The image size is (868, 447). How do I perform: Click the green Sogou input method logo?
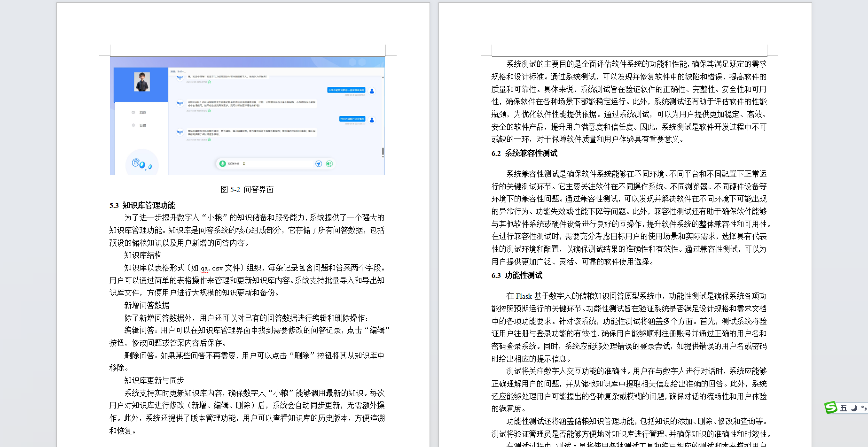tap(831, 407)
